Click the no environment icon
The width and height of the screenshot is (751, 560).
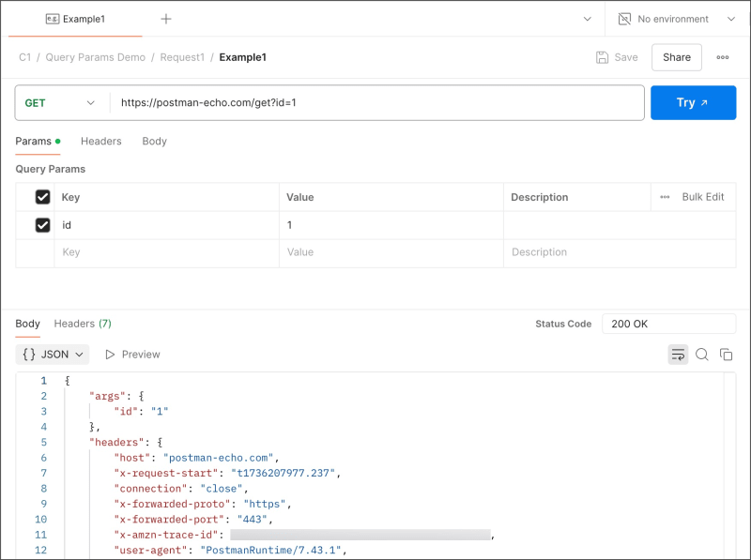[x=624, y=19]
